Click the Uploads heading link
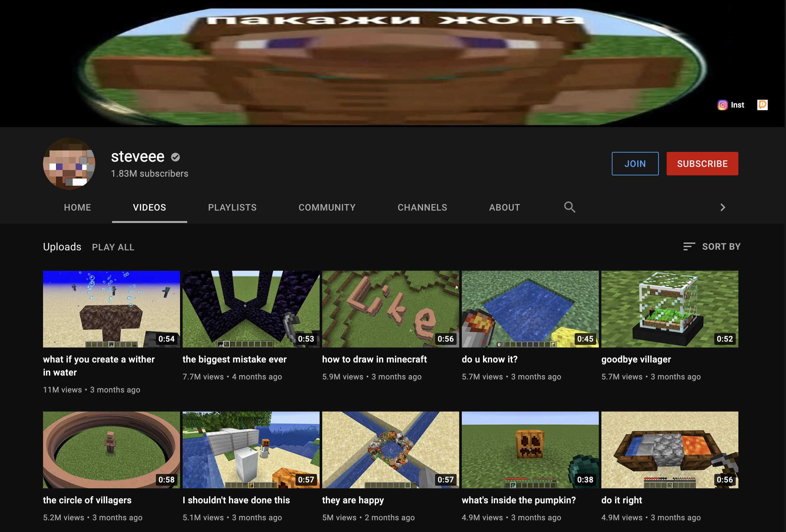This screenshot has height=532, width=786. click(x=62, y=247)
